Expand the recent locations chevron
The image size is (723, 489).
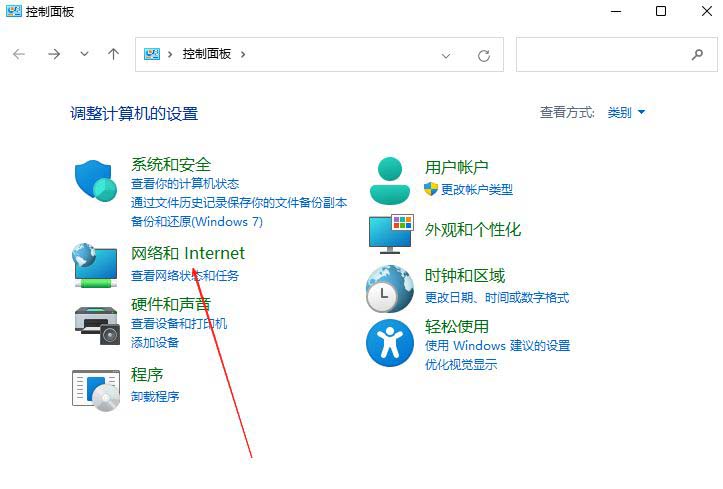[x=84, y=54]
